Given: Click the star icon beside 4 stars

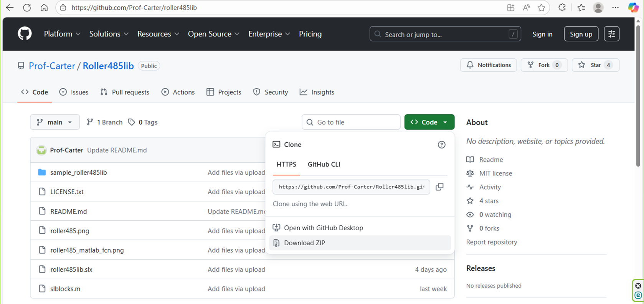Looking at the screenshot, I should coord(470,201).
